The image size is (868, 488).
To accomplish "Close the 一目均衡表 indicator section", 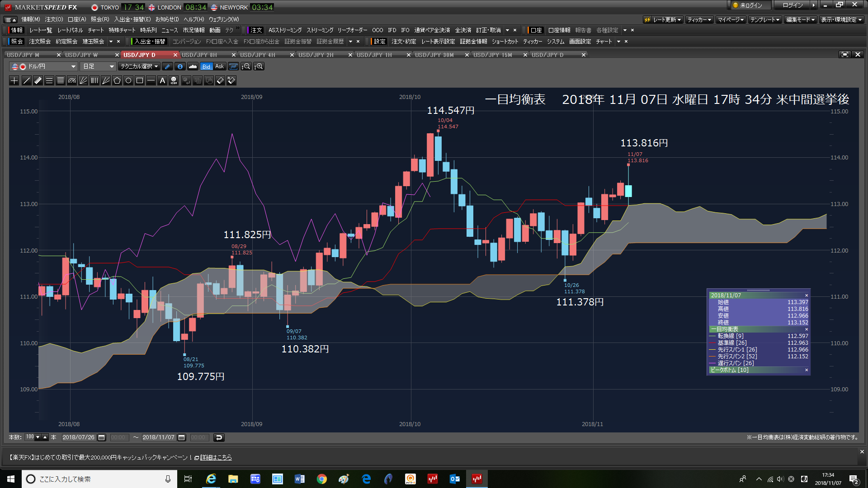I will click(x=807, y=329).
